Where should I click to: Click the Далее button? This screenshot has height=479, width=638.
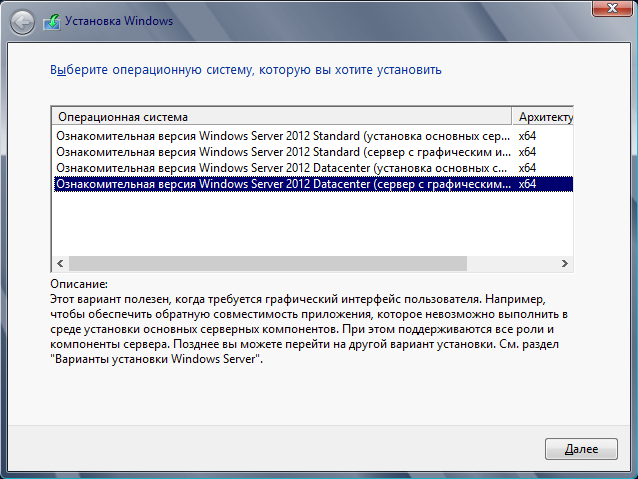click(581, 449)
